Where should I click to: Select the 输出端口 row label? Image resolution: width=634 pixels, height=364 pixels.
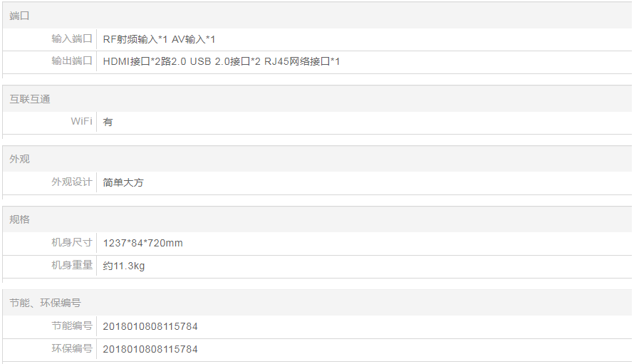tap(72, 61)
